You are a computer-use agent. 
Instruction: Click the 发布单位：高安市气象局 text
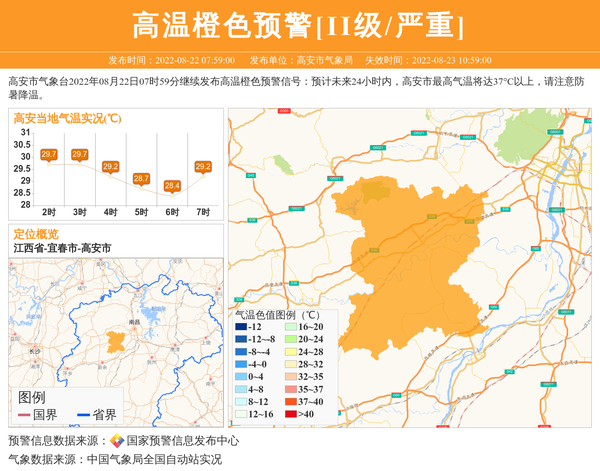pyautogui.click(x=301, y=60)
